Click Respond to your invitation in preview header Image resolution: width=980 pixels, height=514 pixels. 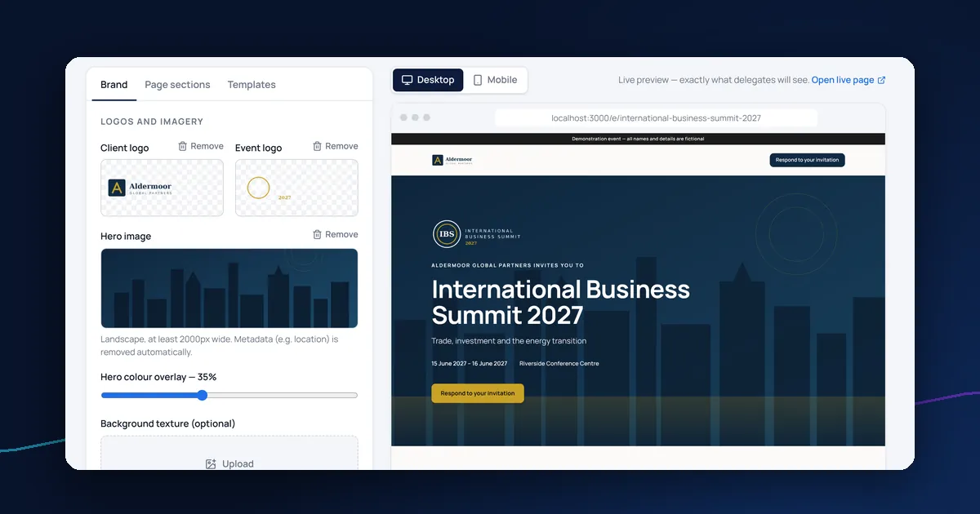(x=807, y=160)
